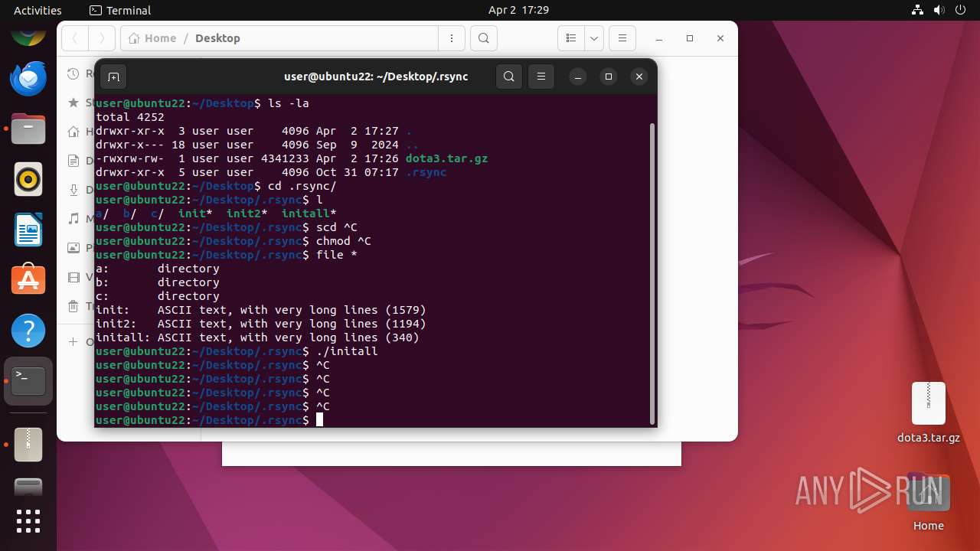Screen dimensions: 980x551
Task: Open Files path options menu
Action: tap(452, 38)
